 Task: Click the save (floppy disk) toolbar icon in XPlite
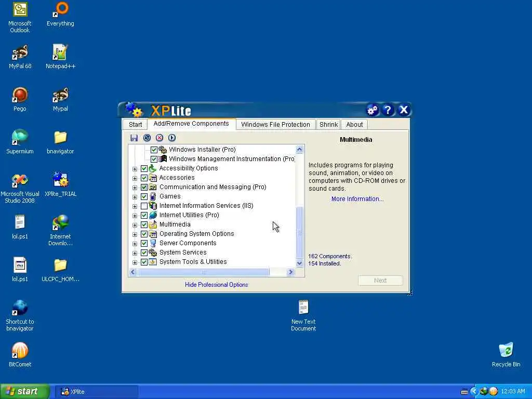click(134, 138)
